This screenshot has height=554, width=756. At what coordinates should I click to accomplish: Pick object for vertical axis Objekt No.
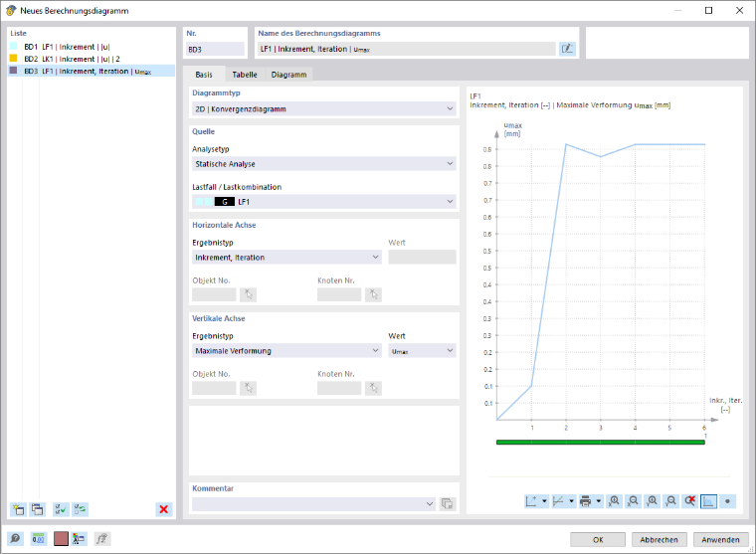click(x=249, y=388)
